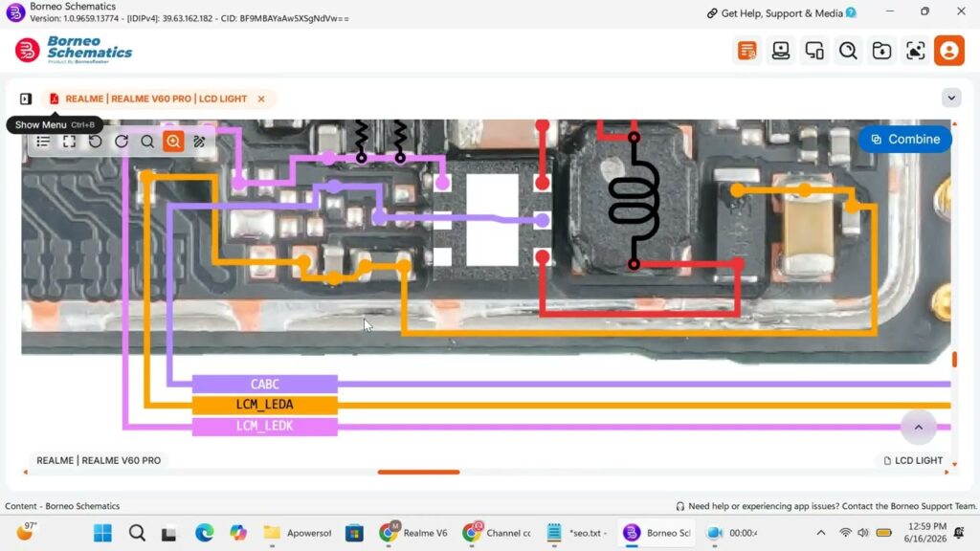Rotate the schematic clockwise
The width and height of the screenshot is (980, 551).
click(x=122, y=142)
